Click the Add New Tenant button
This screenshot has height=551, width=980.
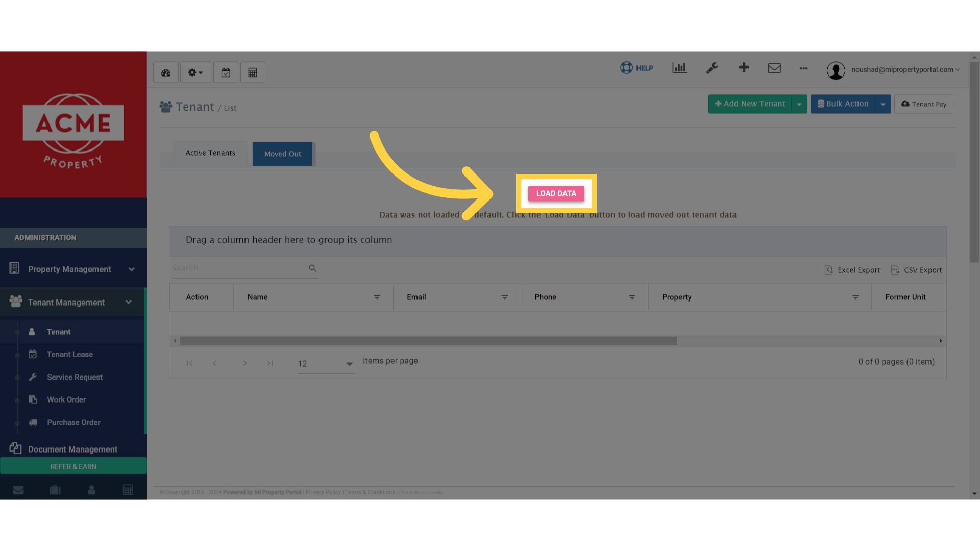[750, 104]
